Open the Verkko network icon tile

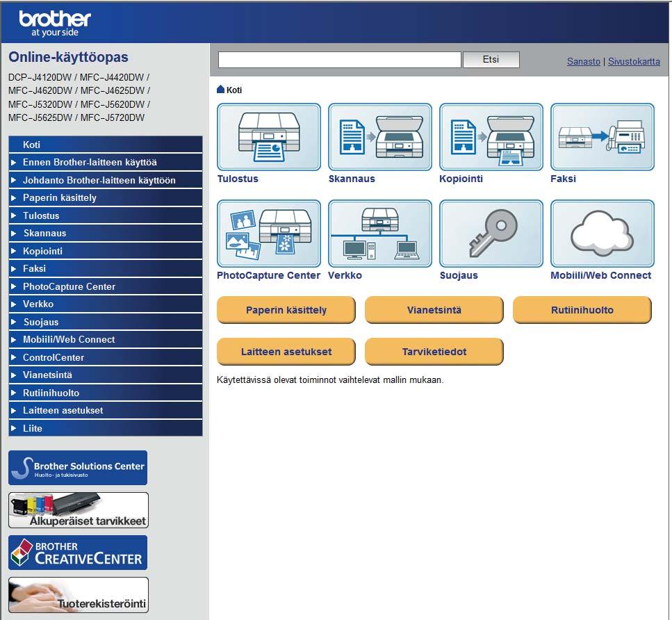coord(380,234)
